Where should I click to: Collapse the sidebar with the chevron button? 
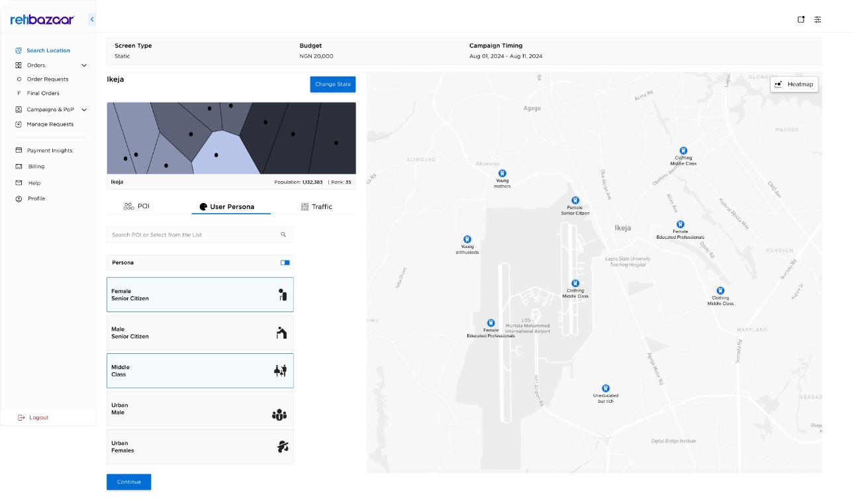point(91,19)
